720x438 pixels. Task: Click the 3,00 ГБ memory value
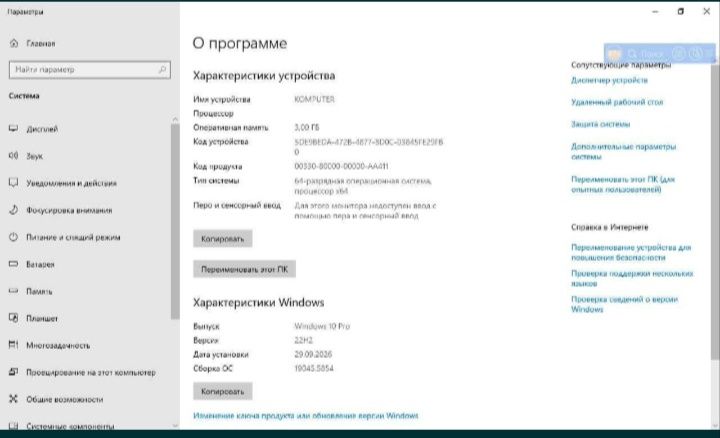[307, 127]
